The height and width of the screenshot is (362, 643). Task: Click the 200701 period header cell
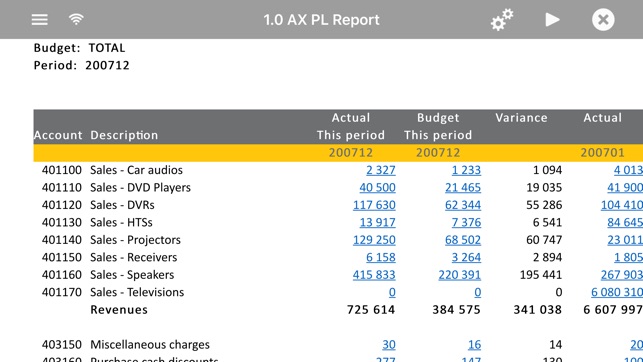602,153
